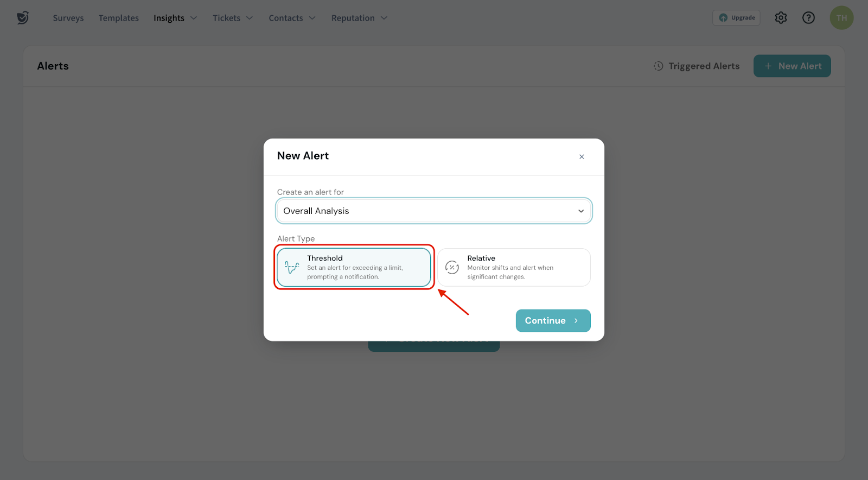Click the Triggered Alerts clock icon
The width and height of the screenshot is (868, 480).
coord(658,66)
